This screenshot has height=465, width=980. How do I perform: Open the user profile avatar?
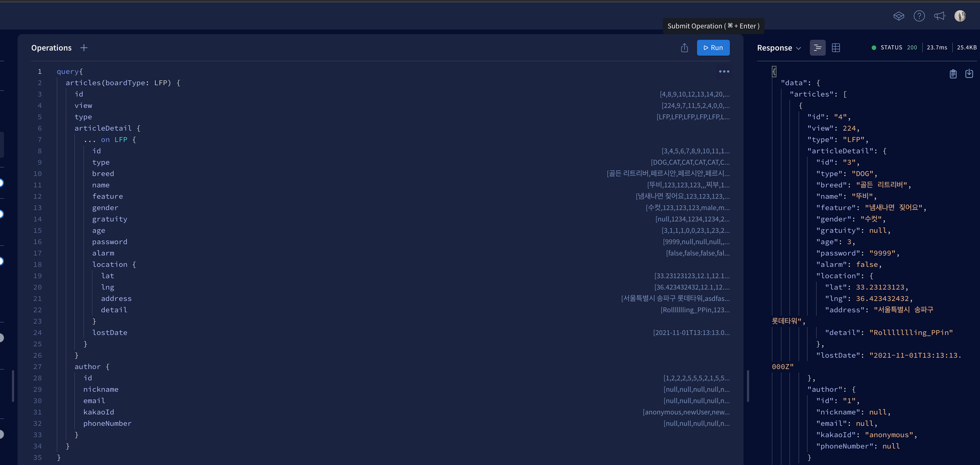point(960,16)
